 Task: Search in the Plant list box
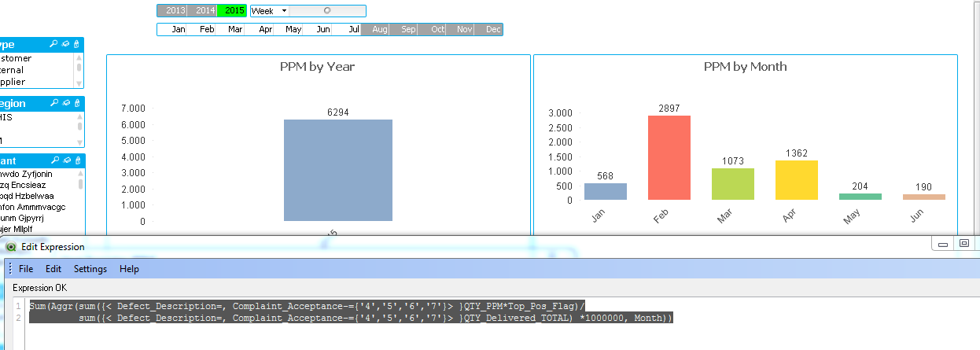click(55, 160)
